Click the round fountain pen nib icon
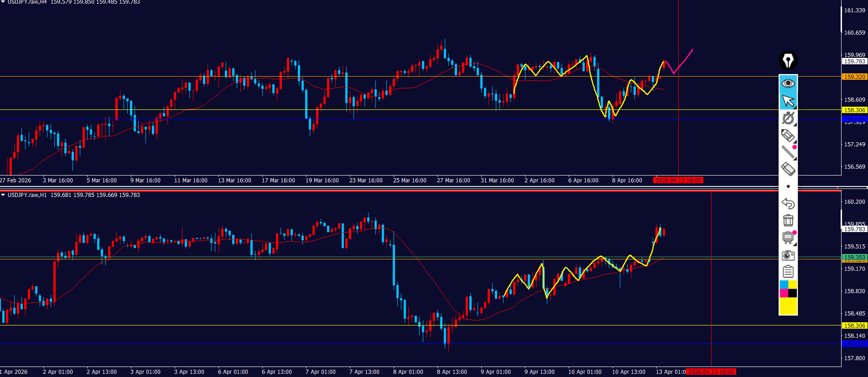 [x=788, y=60]
